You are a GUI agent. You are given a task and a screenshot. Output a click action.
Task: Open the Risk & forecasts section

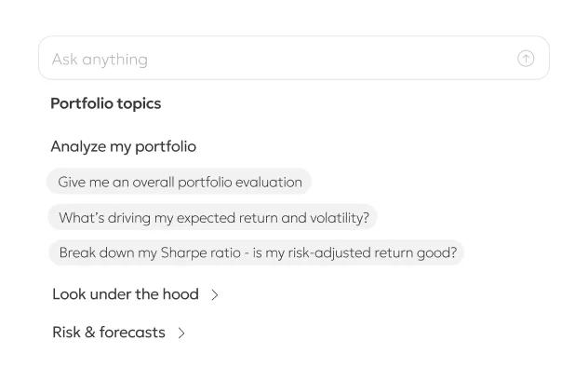coord(109,333)
